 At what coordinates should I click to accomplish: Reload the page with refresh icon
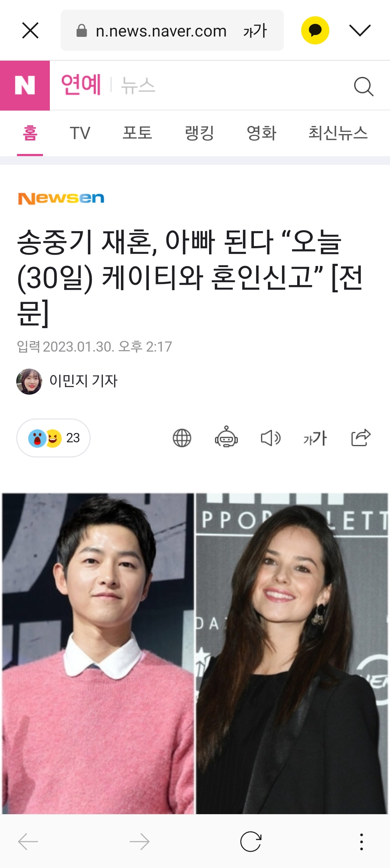(251, 842)
